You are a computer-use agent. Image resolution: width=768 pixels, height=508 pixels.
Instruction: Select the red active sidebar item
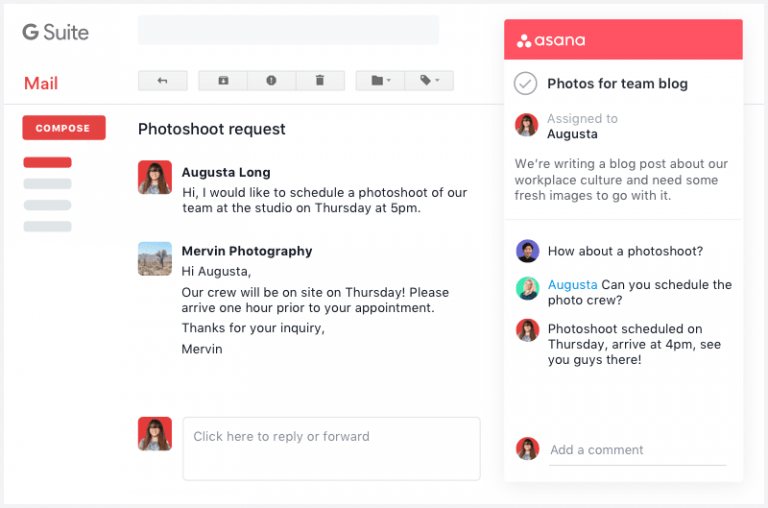tap(48, 162)
